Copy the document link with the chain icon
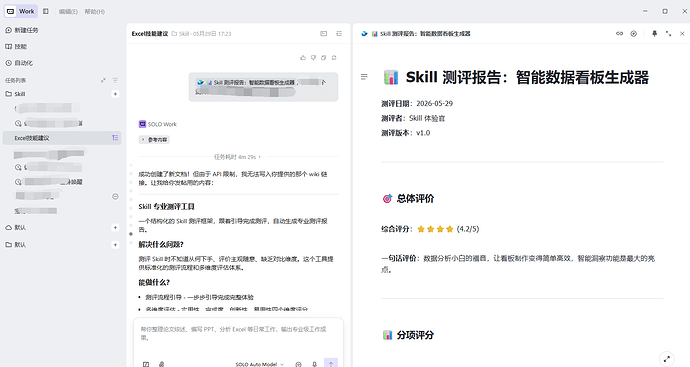Image resolution: width=690 pixels, height=367 pixels. [619, 33]
